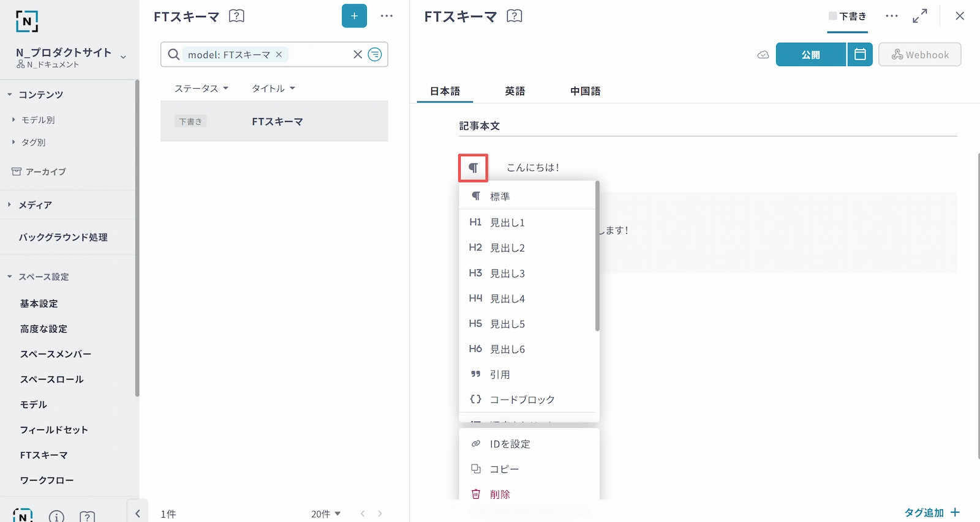Open the 20件 page size dropdown

point(325,514)
